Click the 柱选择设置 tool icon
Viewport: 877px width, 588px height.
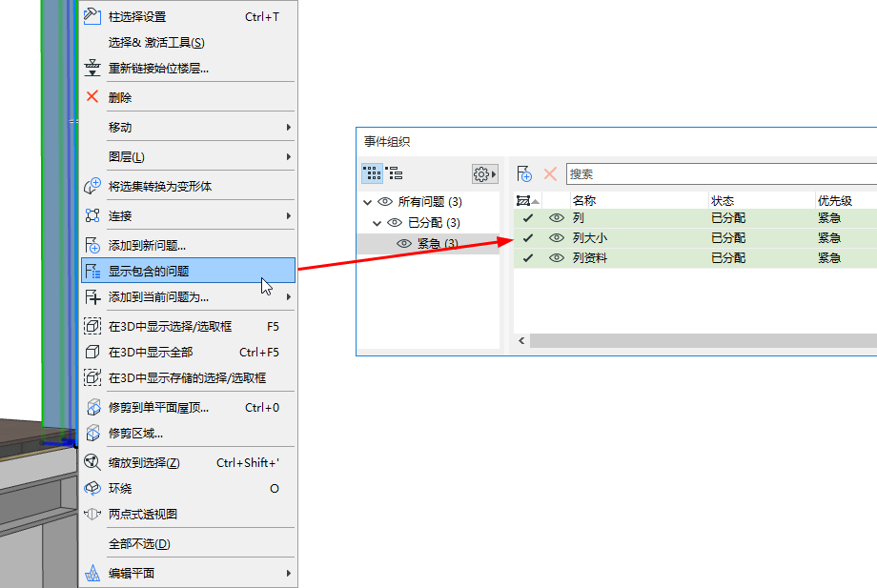coord(92,17)
